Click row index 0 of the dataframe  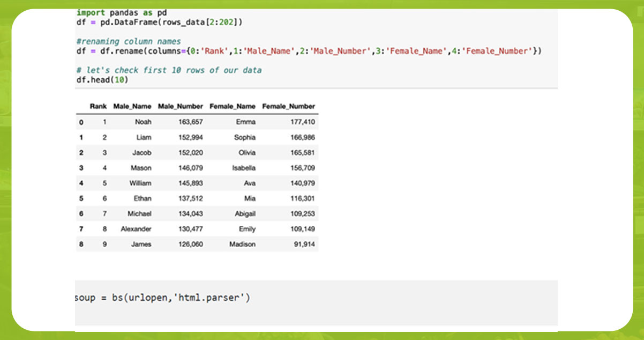[x=81, y=122]
